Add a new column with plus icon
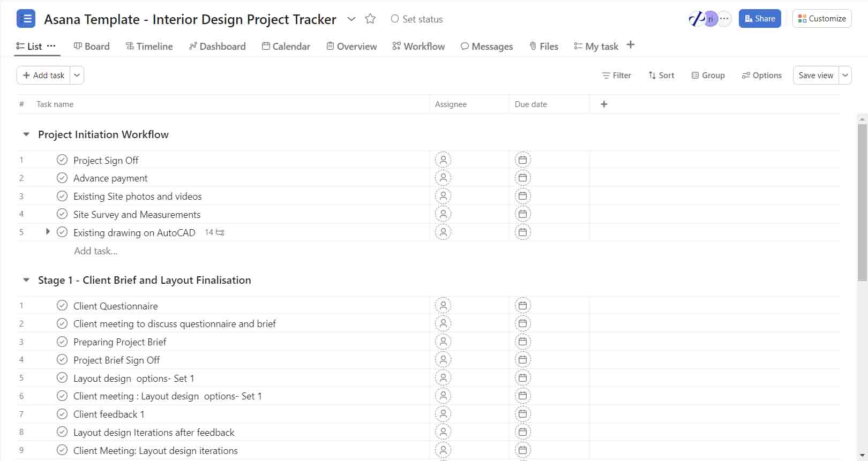Screen dimensions: 868x461 pyautogui.click(x=604, y=104)
